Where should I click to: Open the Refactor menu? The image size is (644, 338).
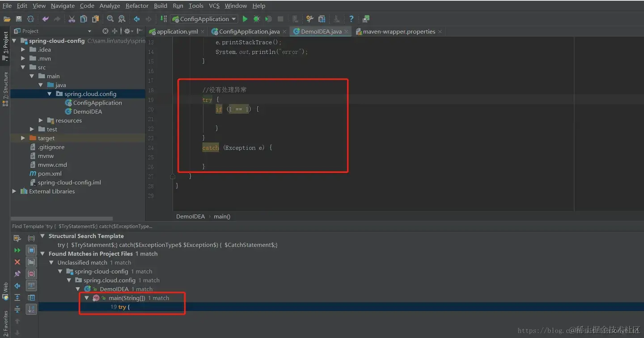click(137, 6)
